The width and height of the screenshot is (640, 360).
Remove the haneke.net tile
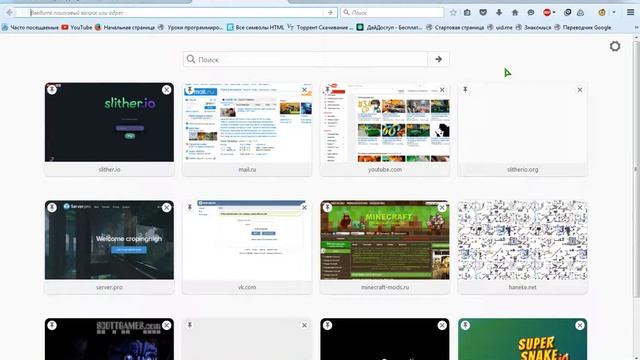point(580,207)
